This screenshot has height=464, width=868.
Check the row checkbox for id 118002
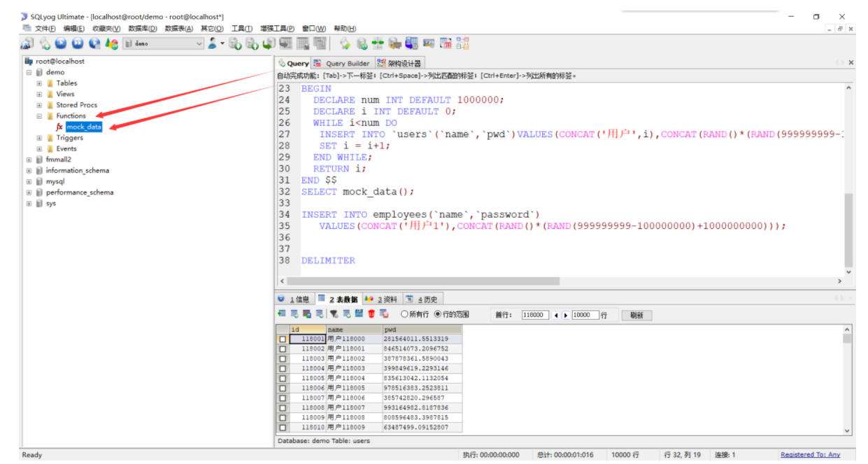(x=283, y=349)
